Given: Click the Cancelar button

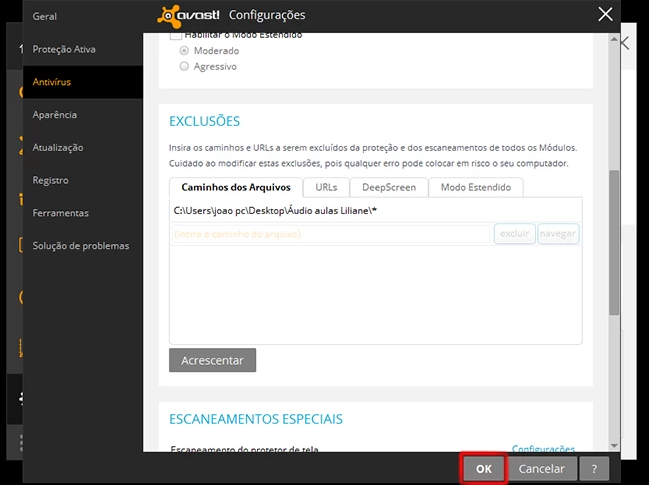Looking at the screenshot, I should [x=541, y=469].
